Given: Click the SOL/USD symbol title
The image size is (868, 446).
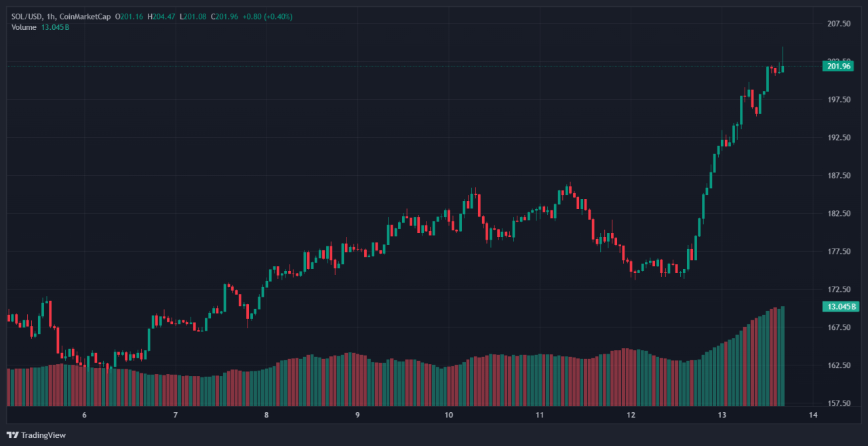Looking at the screenshot, I should point(27,16).
